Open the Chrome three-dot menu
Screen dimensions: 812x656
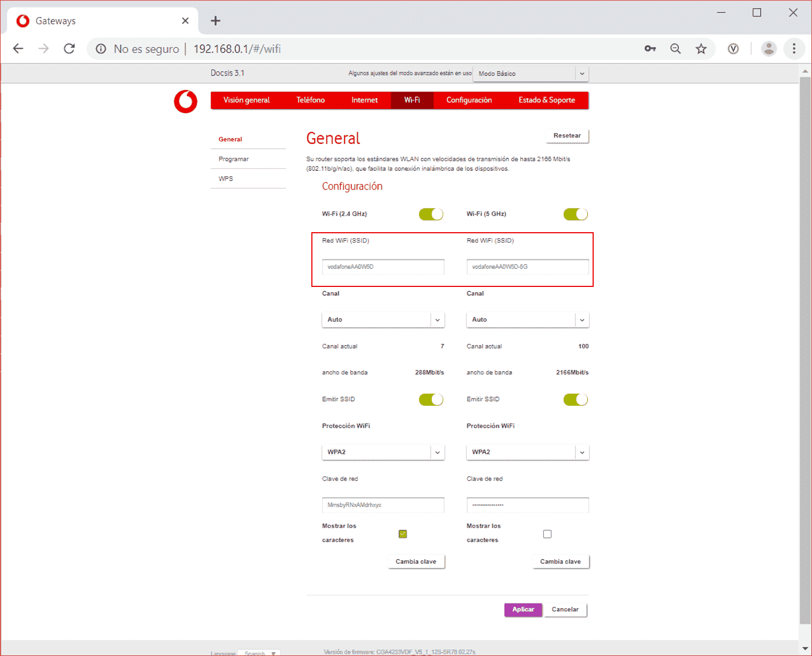(x=794, y=49)
